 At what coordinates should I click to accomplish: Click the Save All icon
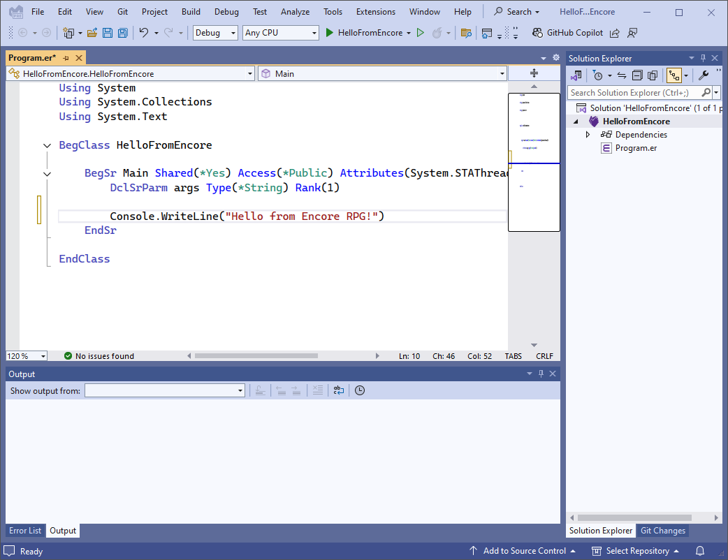[x=122, y=33]
